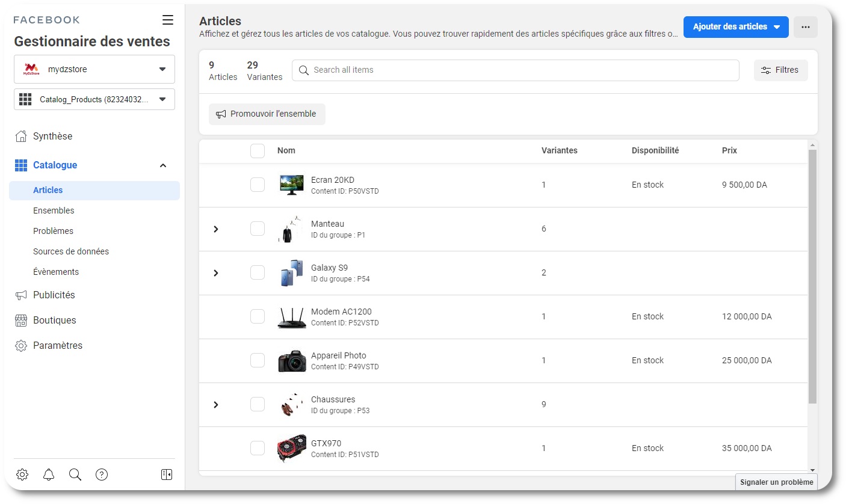
Task: Open settings gear icon in bottom bar
Action: pyautogui.click(x=22, y=475)
